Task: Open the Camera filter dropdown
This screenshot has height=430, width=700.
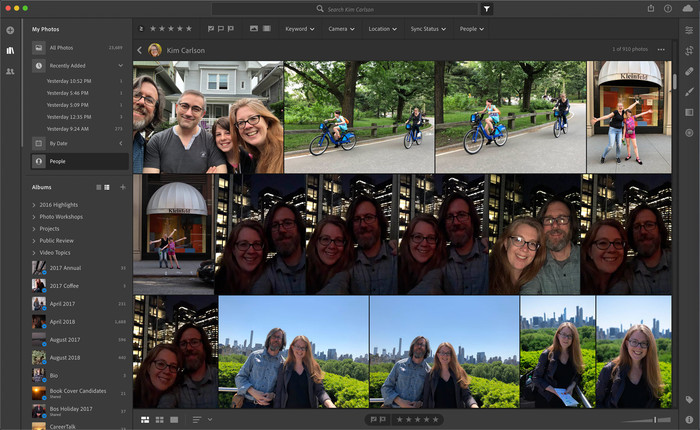Action: click(x=341, y=29)
